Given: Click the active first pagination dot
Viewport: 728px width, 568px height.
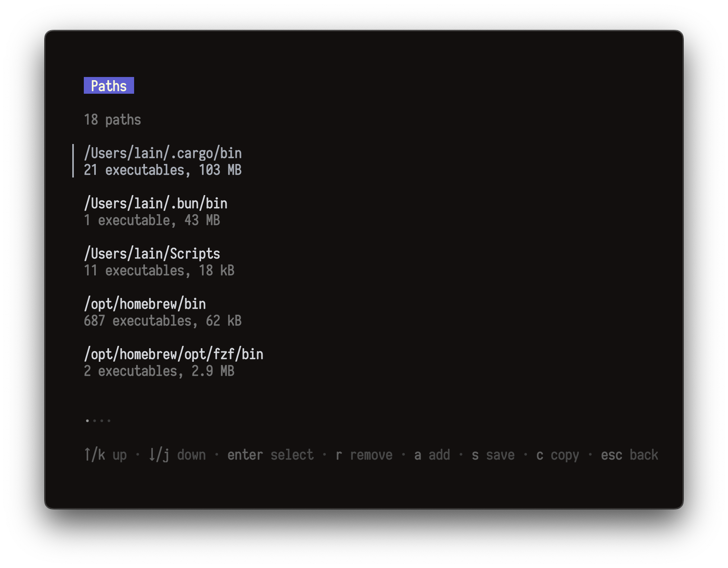Looking at the screenshot, I should (86, 420).
